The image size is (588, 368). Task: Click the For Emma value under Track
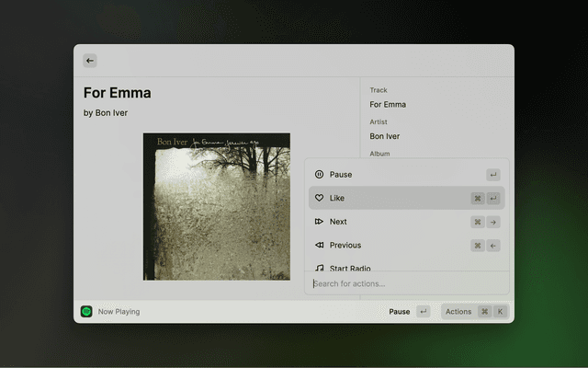point(388,104)
